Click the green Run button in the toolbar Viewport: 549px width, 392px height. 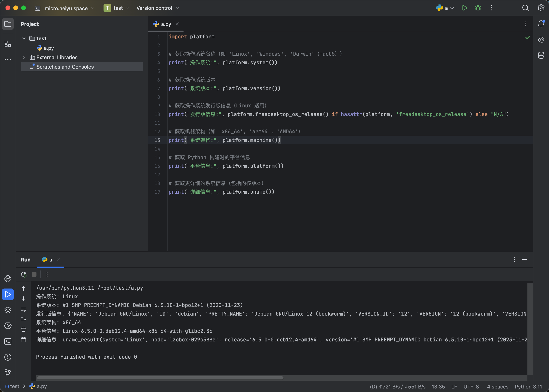coord(464,8)
